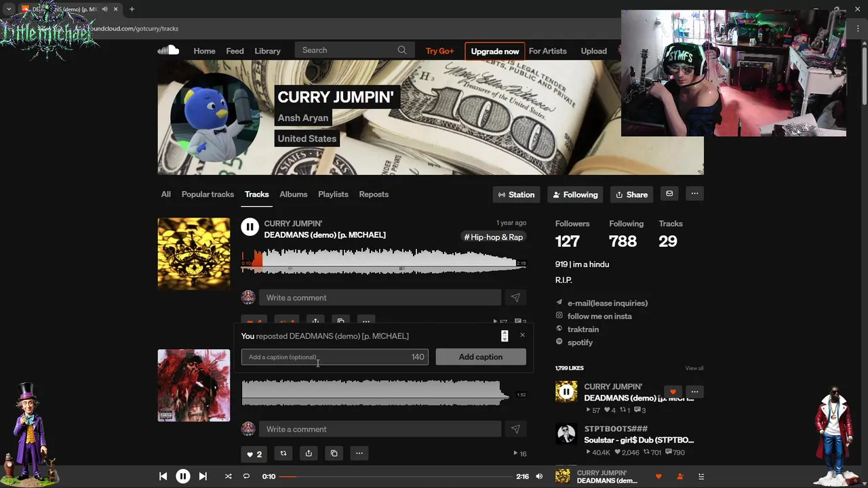Pause playback in the bottom player bar
Screen dimensions: 868x488
pos(183,476)
